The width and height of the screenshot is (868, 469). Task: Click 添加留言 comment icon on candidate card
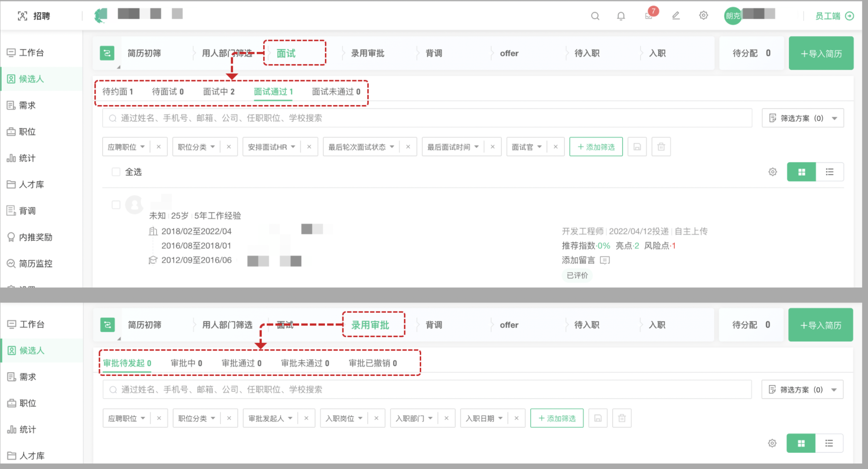point(605,260)
